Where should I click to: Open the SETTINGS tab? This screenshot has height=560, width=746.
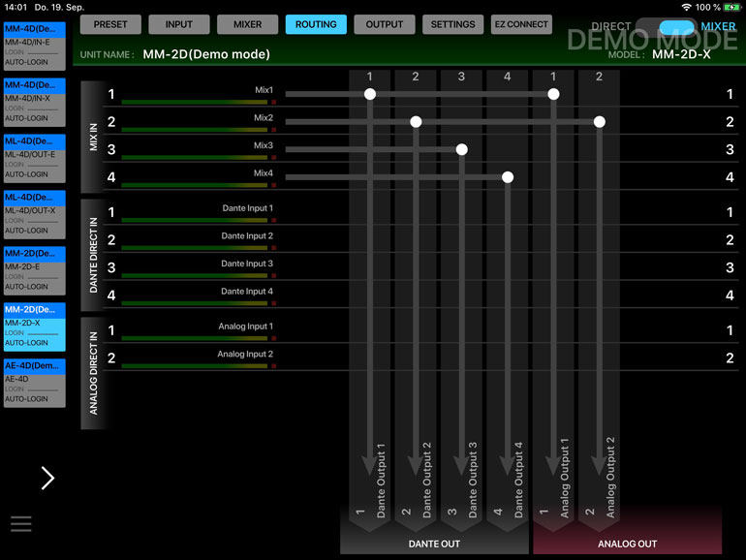(x=453, y=24)
